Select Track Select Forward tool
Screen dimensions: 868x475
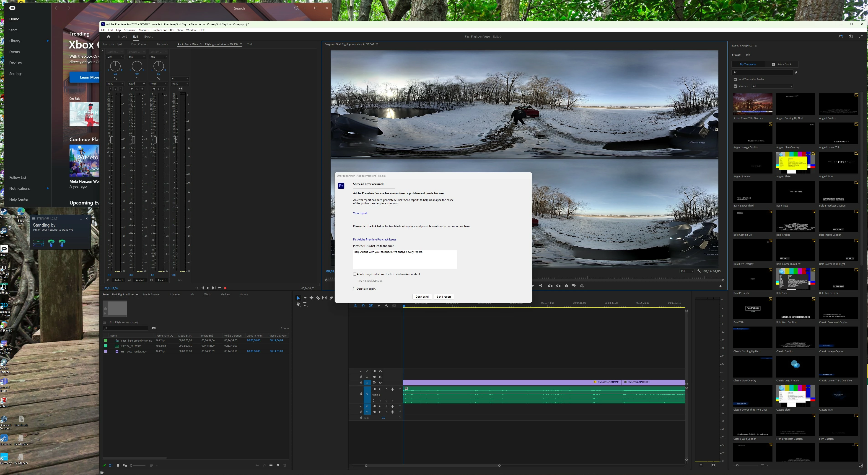[305, 298]
